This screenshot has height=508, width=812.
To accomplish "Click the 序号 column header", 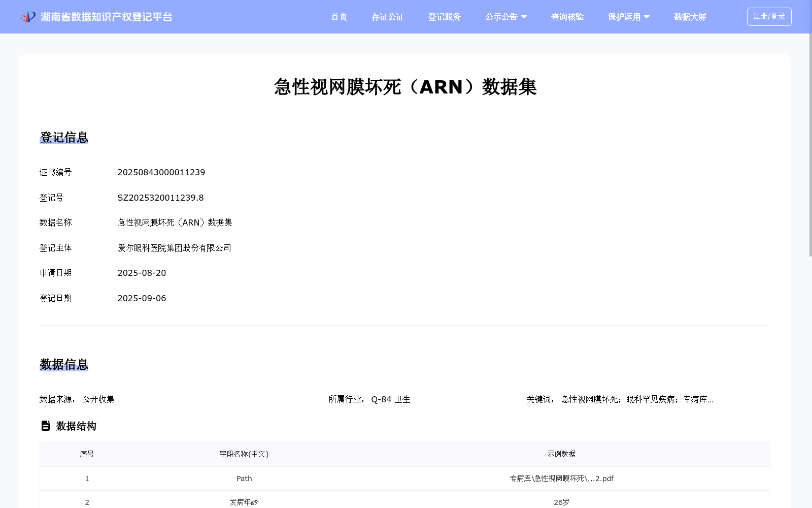I will pyautogui.click(x=87, y=454).
